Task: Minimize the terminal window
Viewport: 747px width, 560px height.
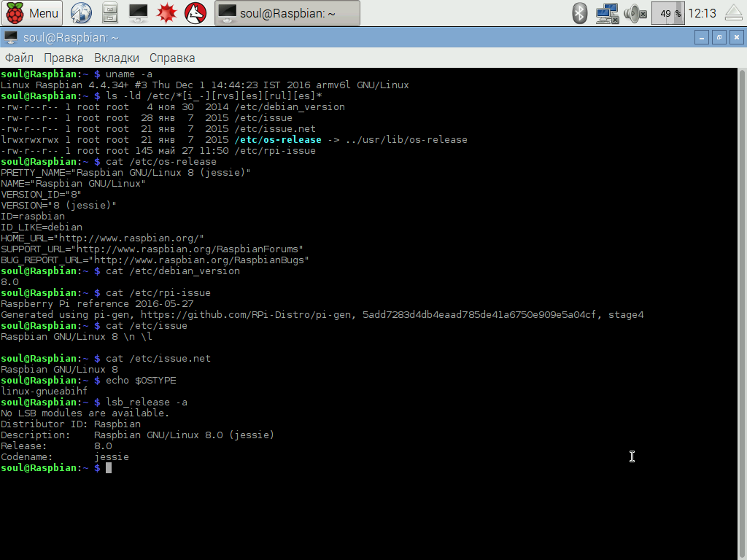Action: click(701, 37)
